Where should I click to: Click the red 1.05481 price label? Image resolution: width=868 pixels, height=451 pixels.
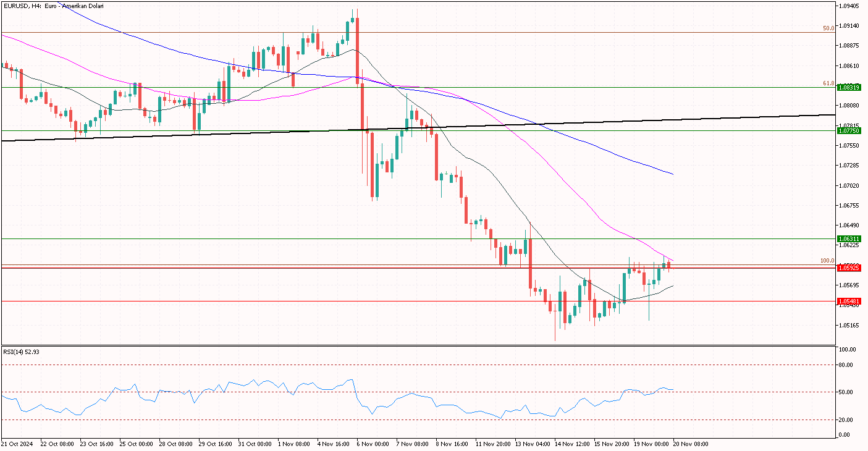(849, 301)
